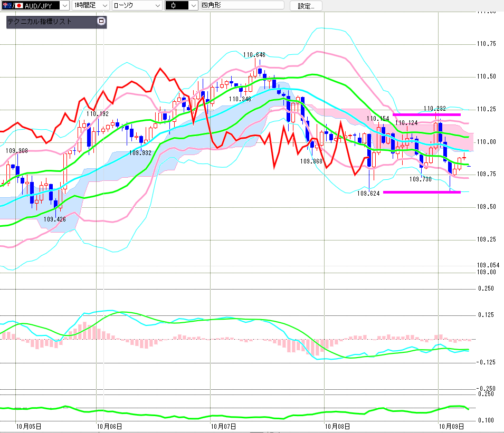504x433 pixels.
Task: Click the 10月07日 date marker on time axis
Action: 223,426
